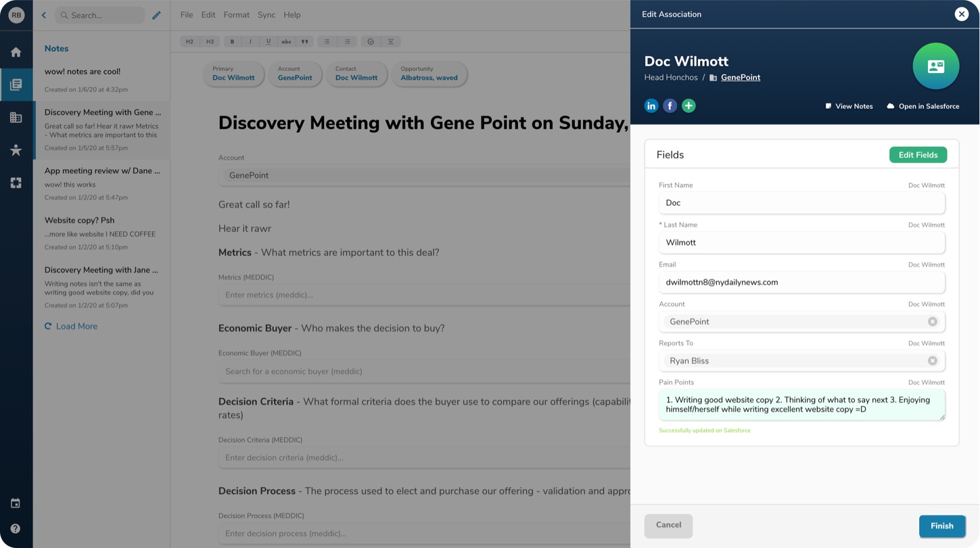Toggle underline formatting
This screenshot has width=980, height=548.
(269, 42)
